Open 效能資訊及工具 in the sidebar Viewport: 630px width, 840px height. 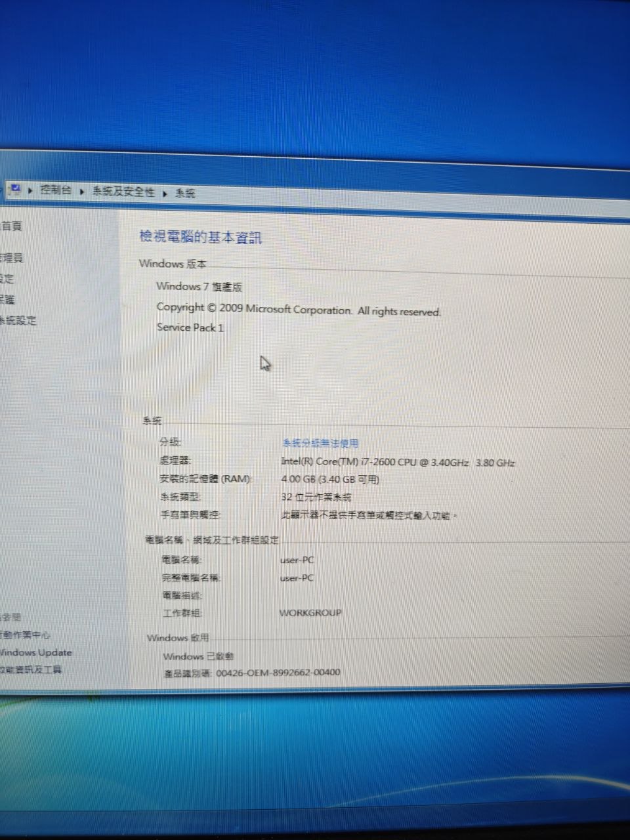click(x=31, y=670)
